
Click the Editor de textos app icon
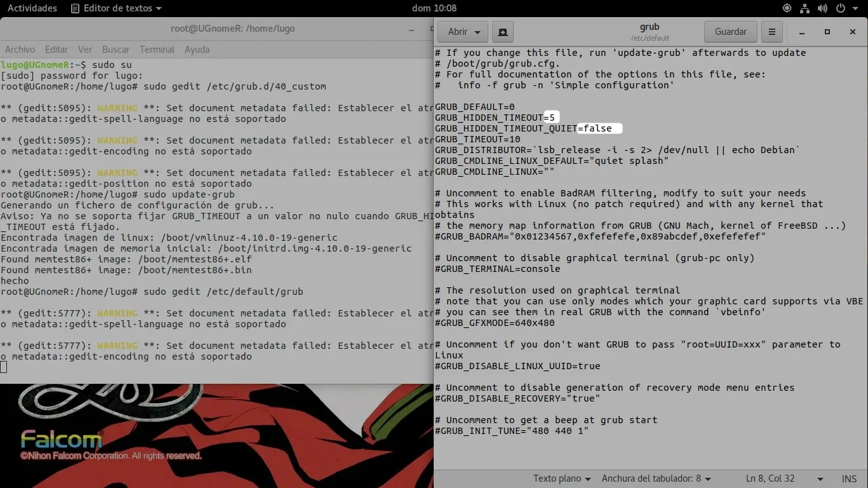tap(75, 8)
